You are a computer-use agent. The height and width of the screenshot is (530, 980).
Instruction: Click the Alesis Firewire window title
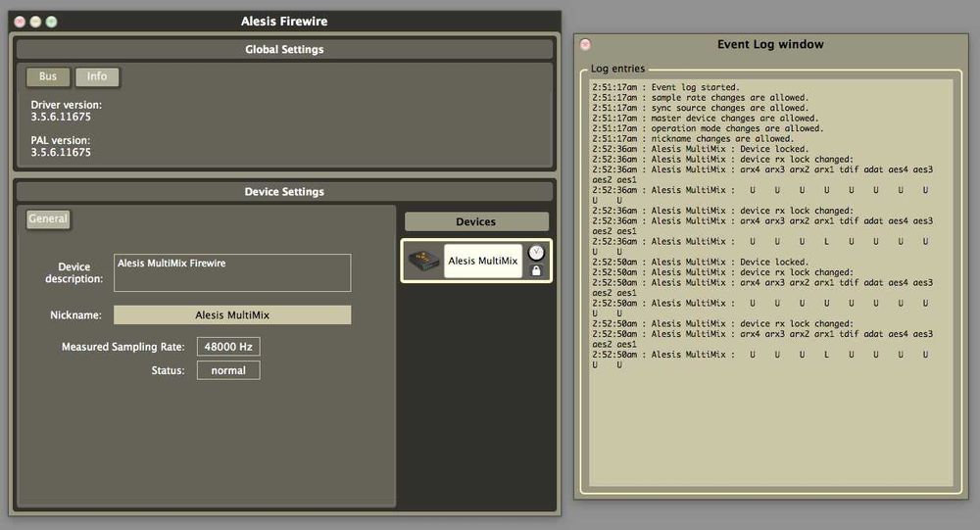tap(284, 22)
